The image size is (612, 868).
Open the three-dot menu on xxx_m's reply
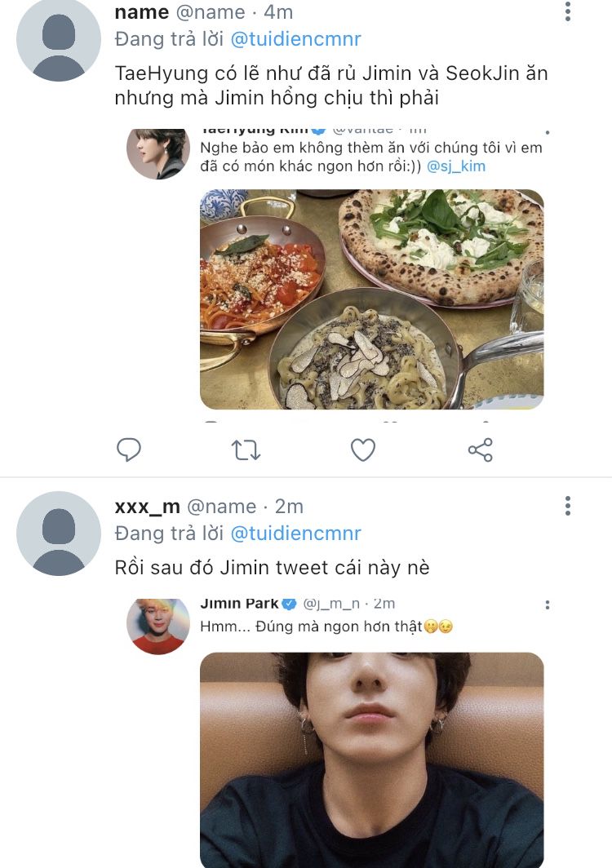click(568, 506)
